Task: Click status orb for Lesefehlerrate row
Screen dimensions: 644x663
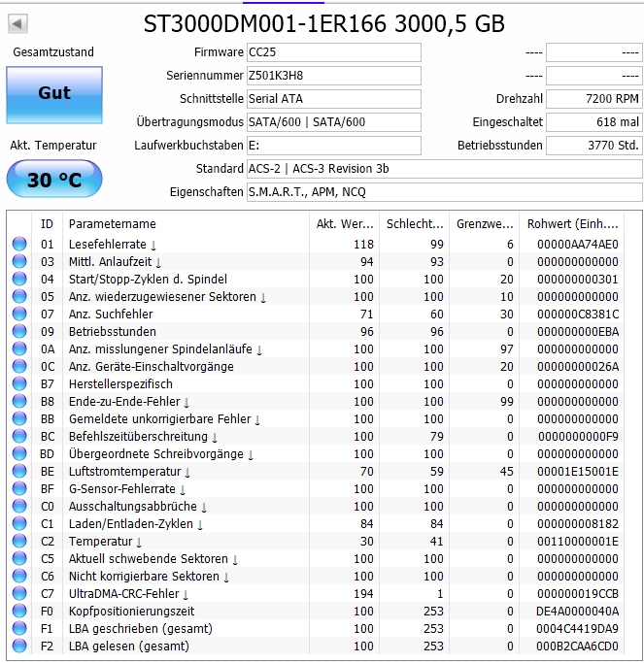Action: click(x=19, y=244)
